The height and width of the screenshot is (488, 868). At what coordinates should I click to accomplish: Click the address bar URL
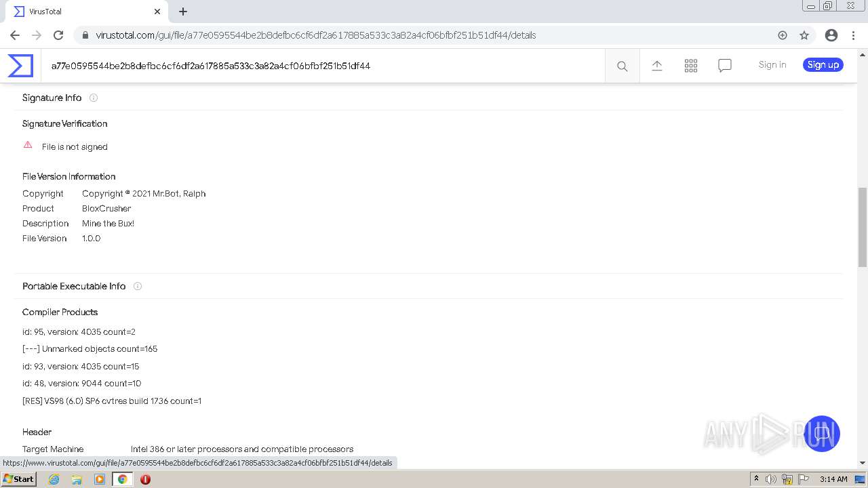coord(316,35)
